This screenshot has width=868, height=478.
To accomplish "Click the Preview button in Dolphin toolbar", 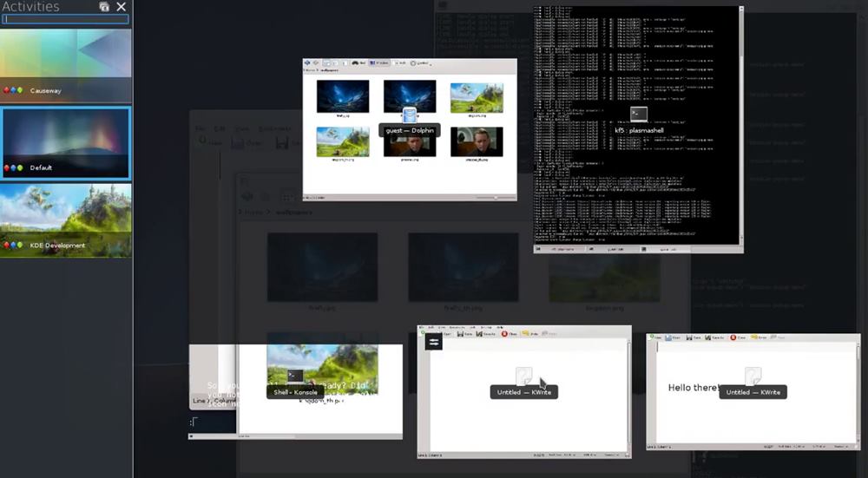I will pyautogui.click(x=380, y=63).
